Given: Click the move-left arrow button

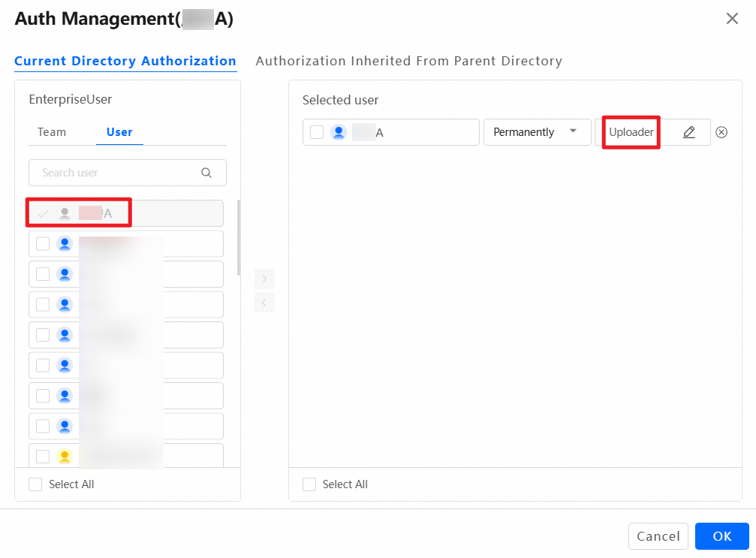Looking at the screenshot, I should [x=264, y=303].
